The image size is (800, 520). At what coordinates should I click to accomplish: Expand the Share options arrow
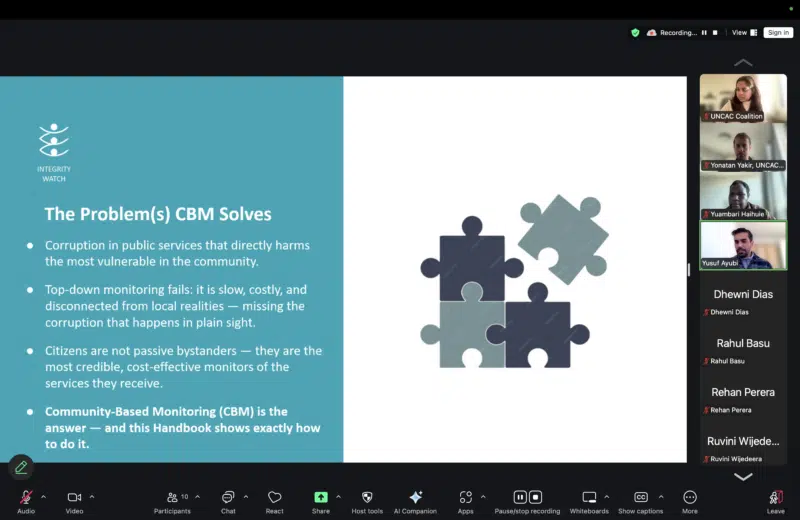[x=338, y=496]
